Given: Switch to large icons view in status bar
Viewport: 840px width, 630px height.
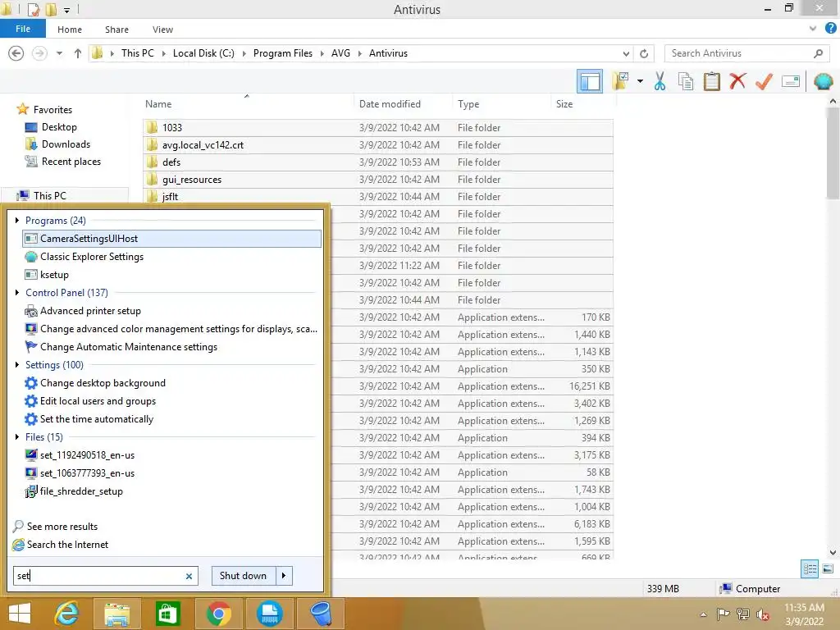Looking at the screenshot, I should point(828,569).
